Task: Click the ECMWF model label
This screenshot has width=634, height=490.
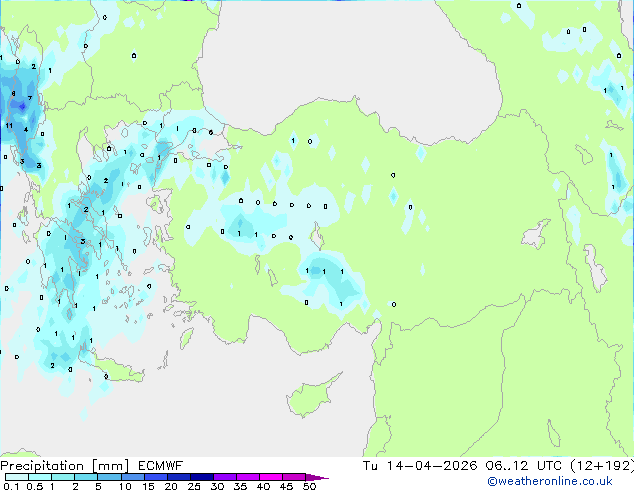Action: 161,466
